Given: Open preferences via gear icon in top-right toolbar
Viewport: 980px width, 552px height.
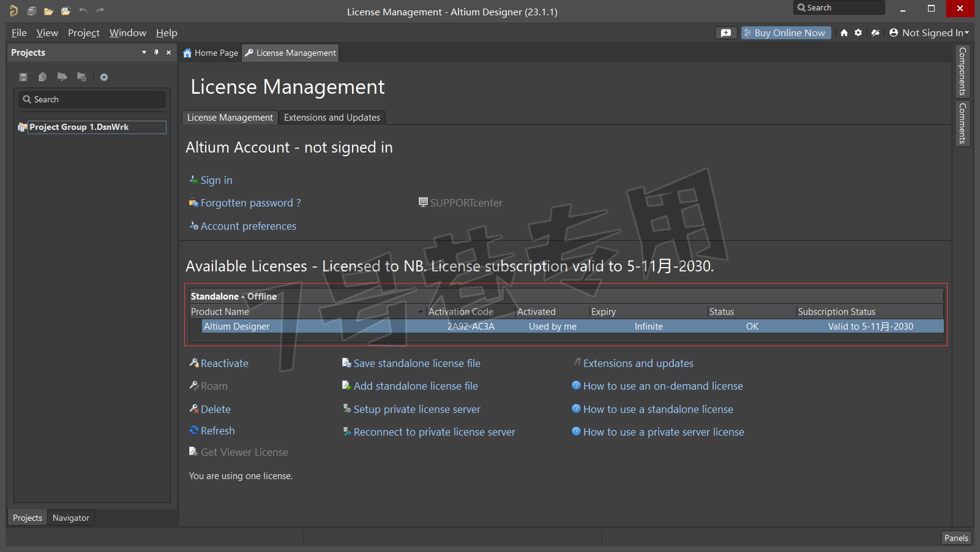Looking at the screenshot, I should [x=858, y=33].
